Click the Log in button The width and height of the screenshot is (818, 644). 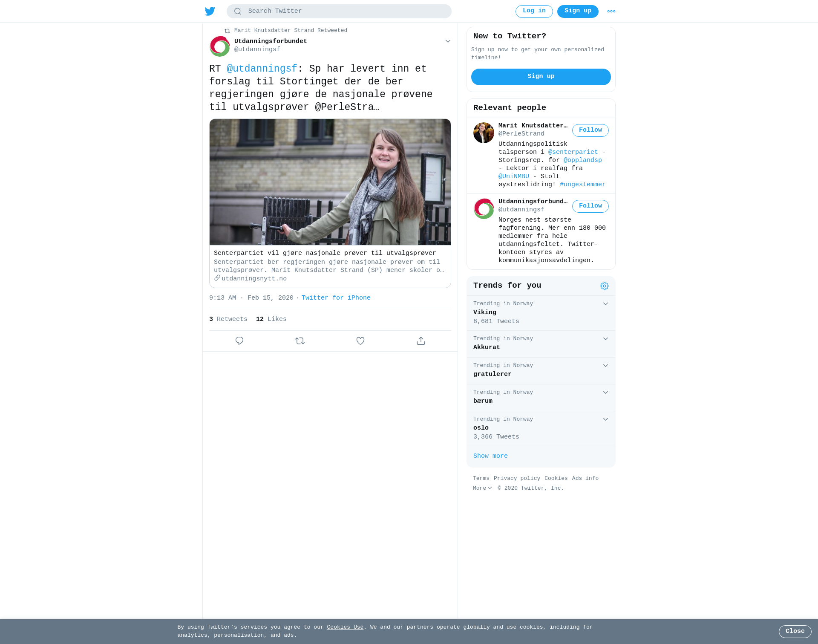click(x=534, y=12)
